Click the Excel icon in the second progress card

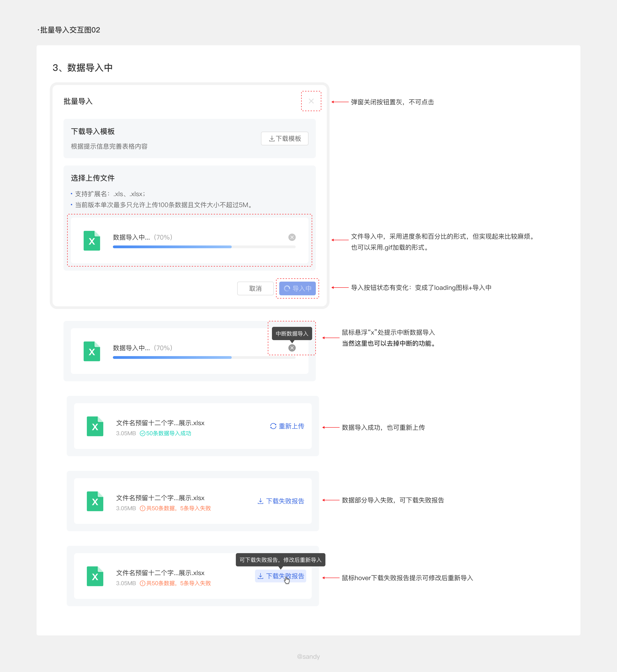[x=92, y=351]
